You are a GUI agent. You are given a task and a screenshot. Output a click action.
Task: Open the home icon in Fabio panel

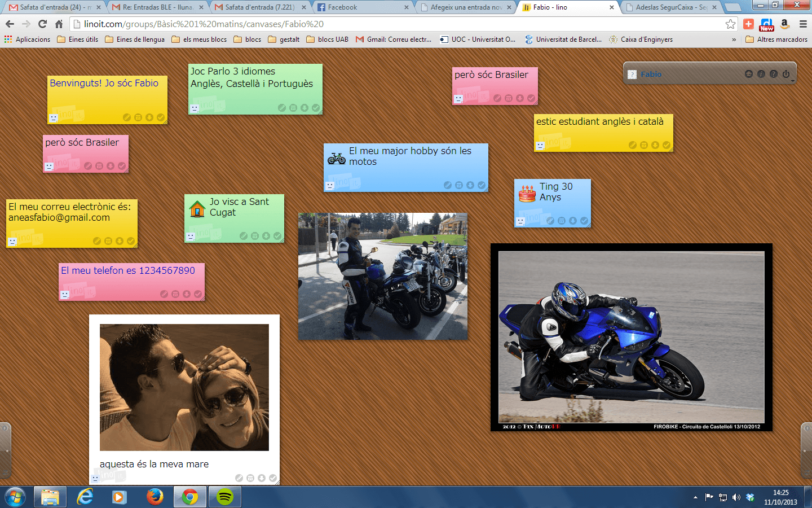pos(749,74)
